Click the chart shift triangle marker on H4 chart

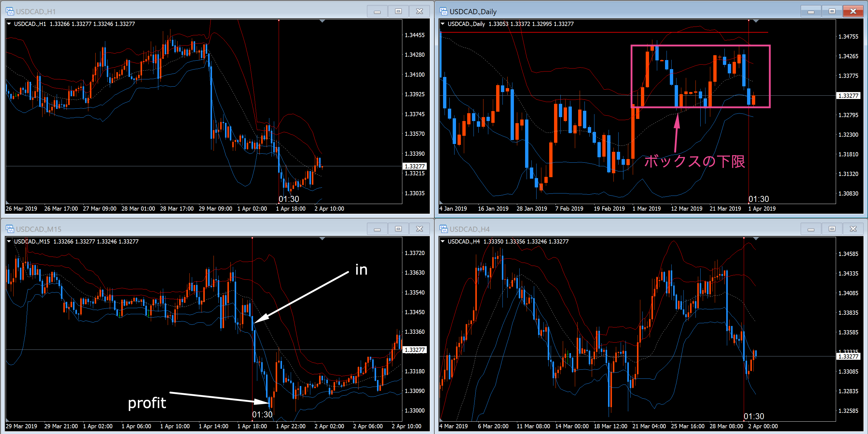coord(756,239)
